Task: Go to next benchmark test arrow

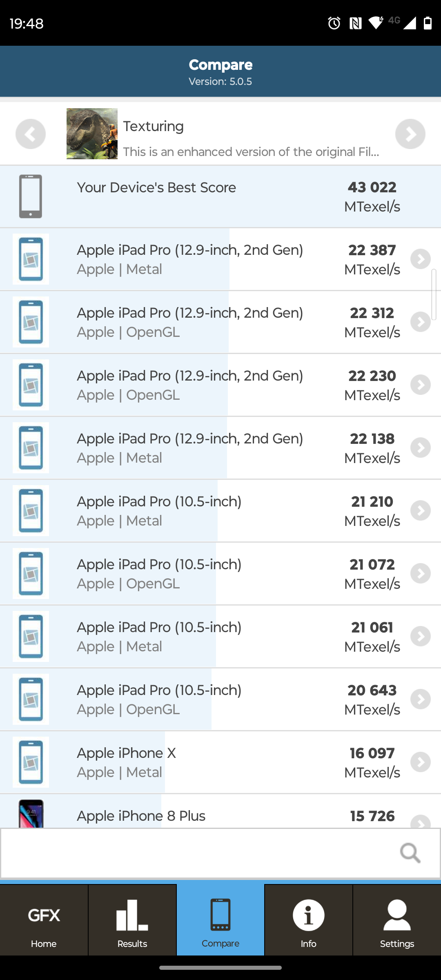Action: (x=410, y=134)
